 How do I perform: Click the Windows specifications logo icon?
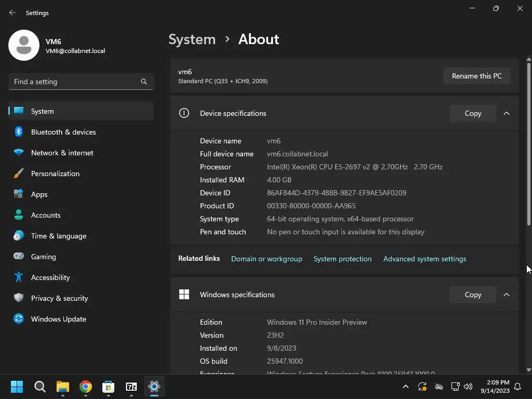coord(184,294)
